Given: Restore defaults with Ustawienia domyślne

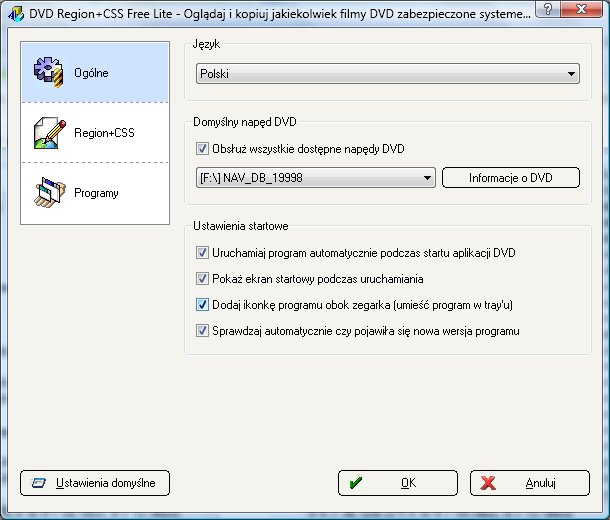Looking at the screenshot, I should tap(95, 483).
